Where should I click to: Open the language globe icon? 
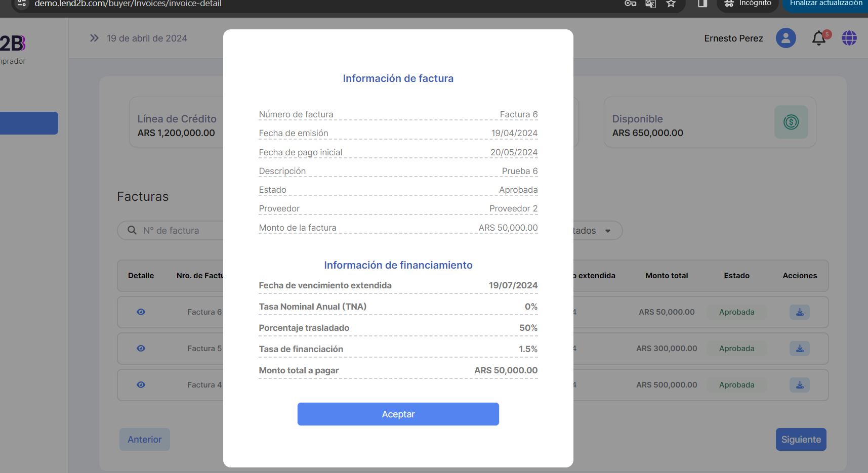(x=849, y=38)
